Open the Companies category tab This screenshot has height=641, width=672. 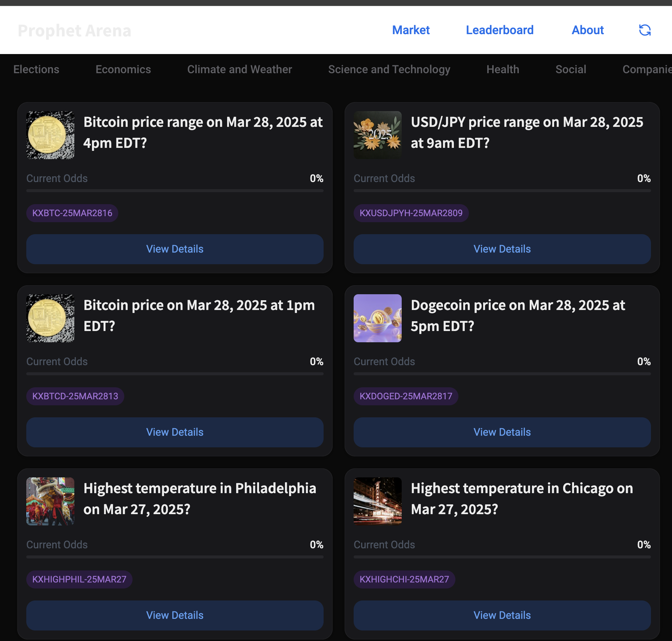pos(647,69)
